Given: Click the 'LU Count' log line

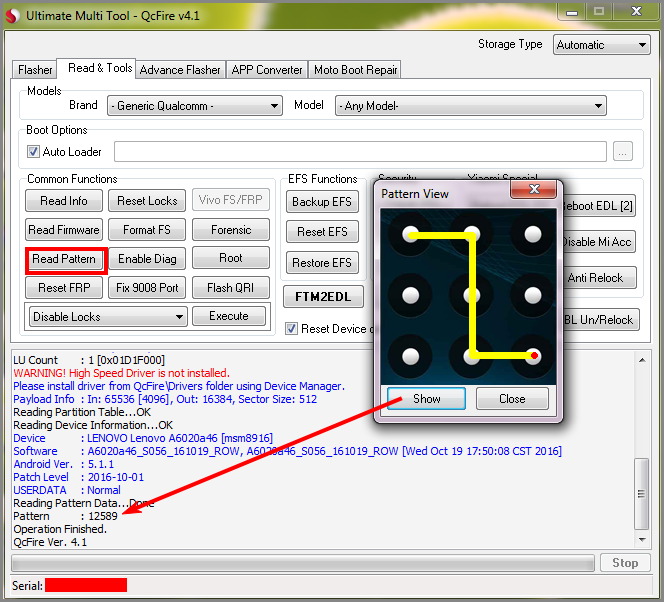Looking at the screenshot, I should coord(89,360).
